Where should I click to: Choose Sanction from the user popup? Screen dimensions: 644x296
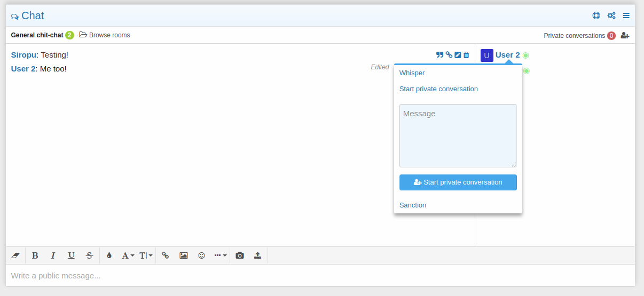click(x=413, y=205)
